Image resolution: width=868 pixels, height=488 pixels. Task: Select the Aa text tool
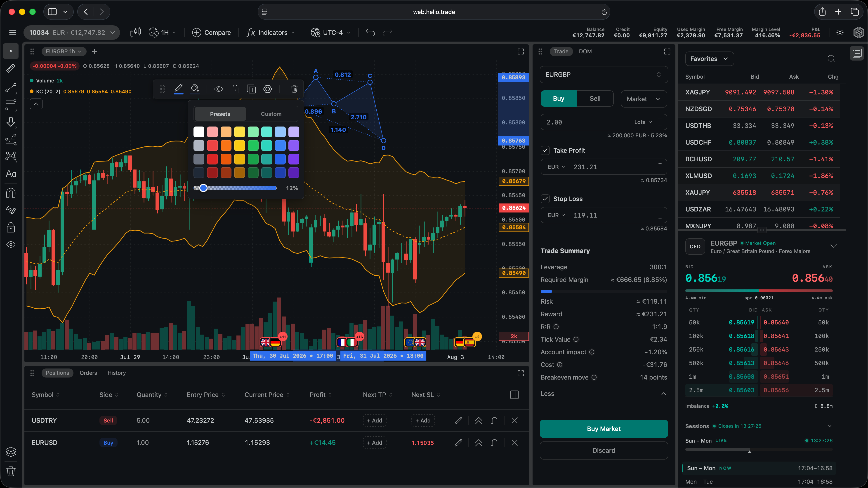tap(11, 174)
